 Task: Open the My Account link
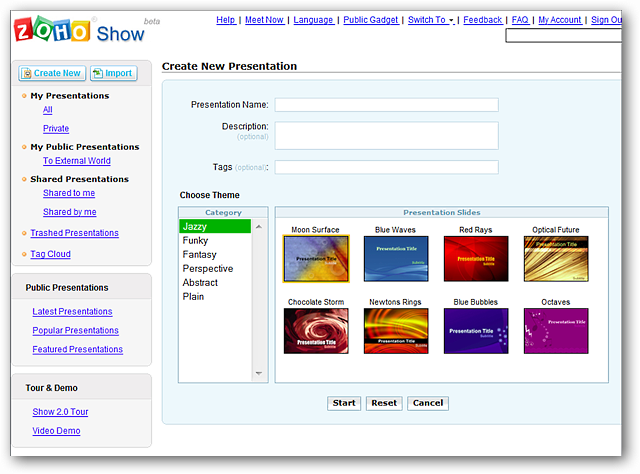pos(560,20)
